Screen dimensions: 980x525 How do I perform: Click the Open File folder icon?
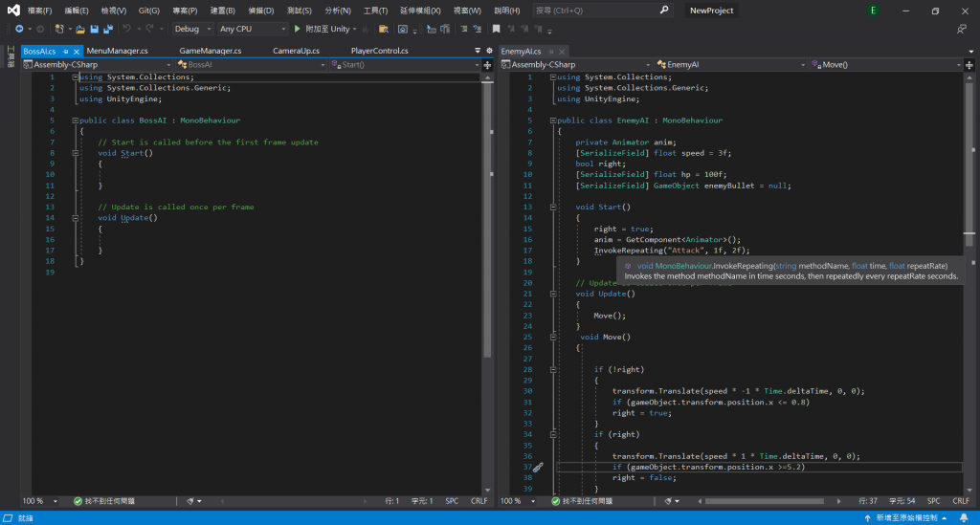[80, 29]
